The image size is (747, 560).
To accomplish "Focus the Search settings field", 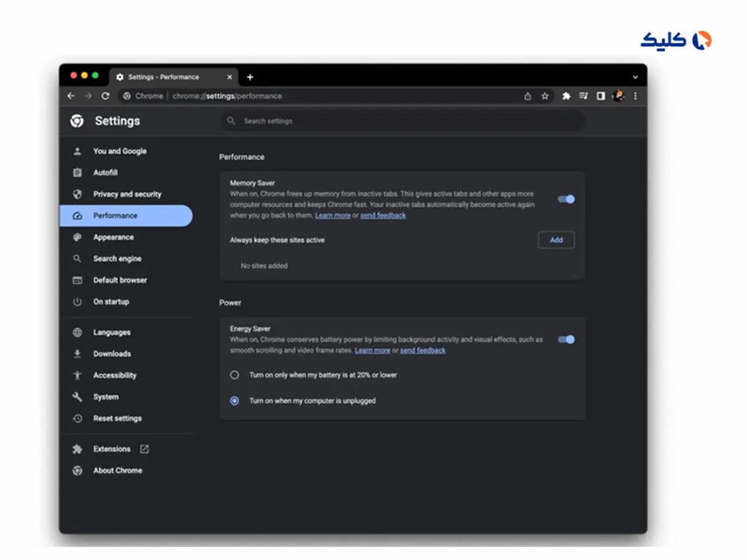I will pos(405,121).
